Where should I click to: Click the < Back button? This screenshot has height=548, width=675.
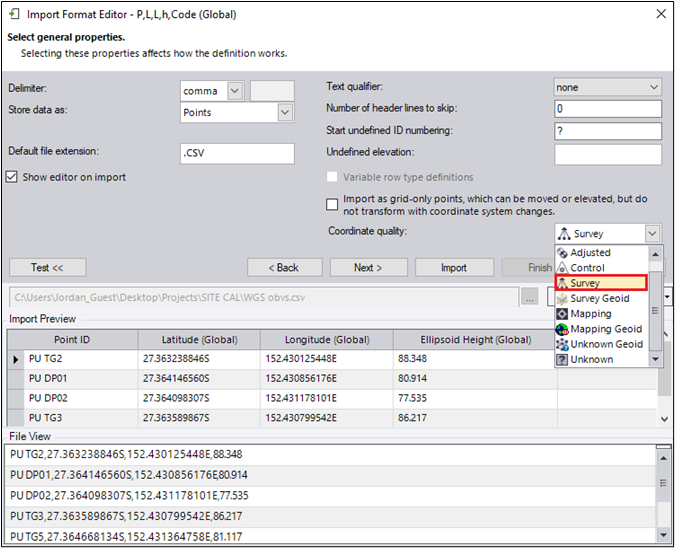pos(285,267)
